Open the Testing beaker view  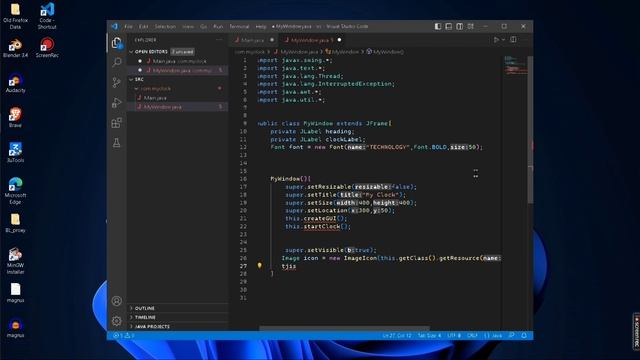click(x=117, y=142)
